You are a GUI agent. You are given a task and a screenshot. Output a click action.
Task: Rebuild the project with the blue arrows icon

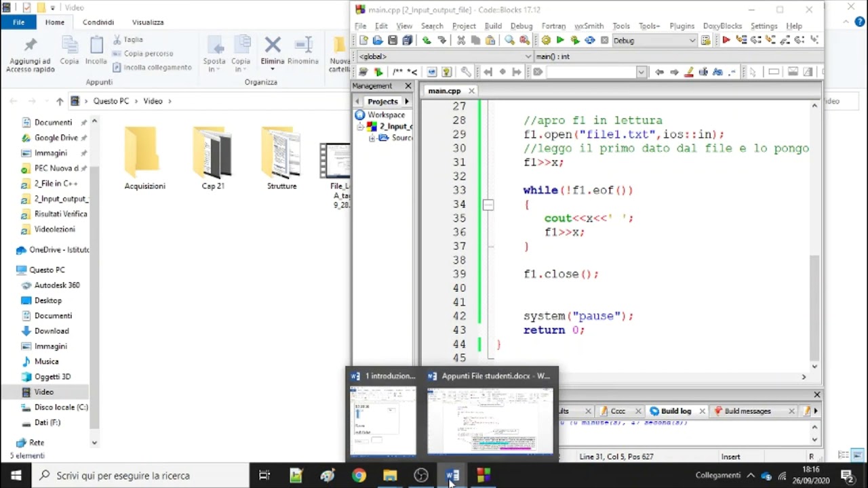[x=589, y=41]
